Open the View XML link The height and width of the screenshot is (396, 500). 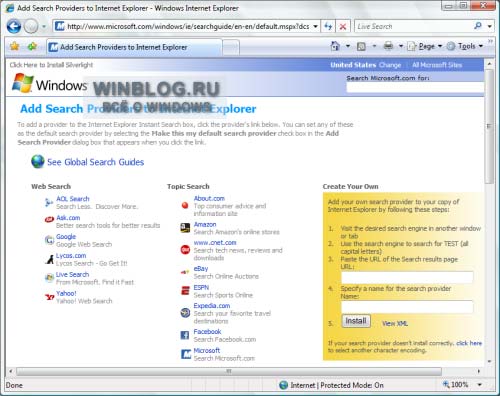(x=395, y=324)
